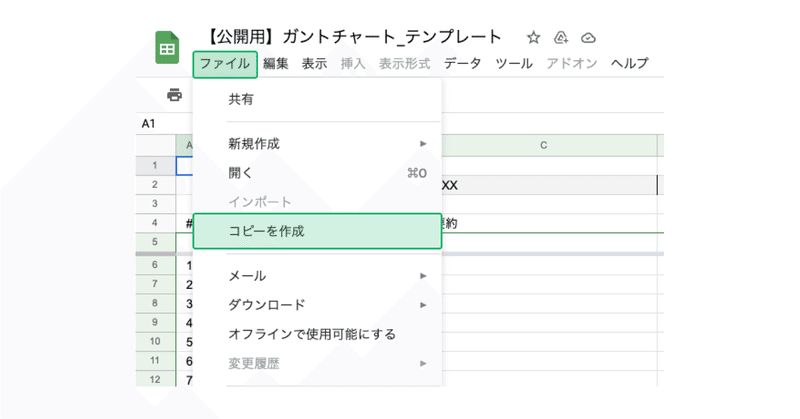Viewport: 800px width, 419px height.
Task: Expand the メール submenu
Action: pyautogui.click(x=317, y=276)
